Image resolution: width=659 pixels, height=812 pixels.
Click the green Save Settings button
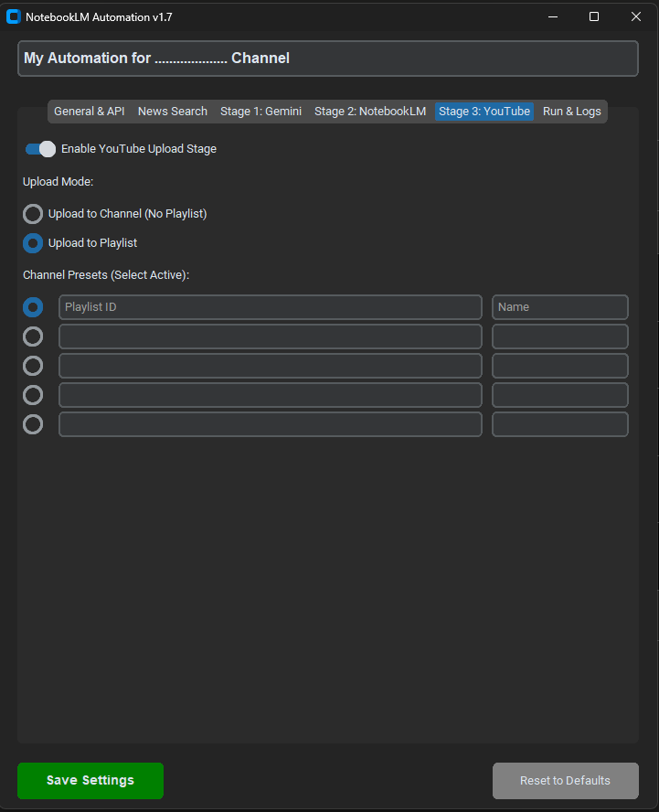pos(90,780)
